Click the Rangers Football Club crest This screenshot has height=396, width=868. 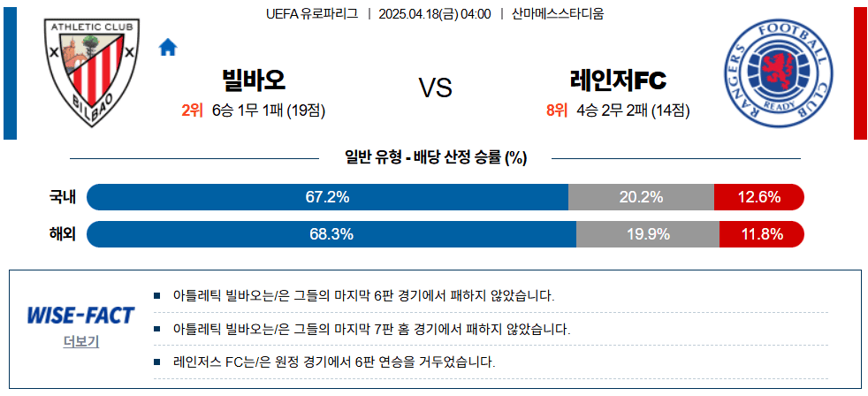[x=777, y=72]
